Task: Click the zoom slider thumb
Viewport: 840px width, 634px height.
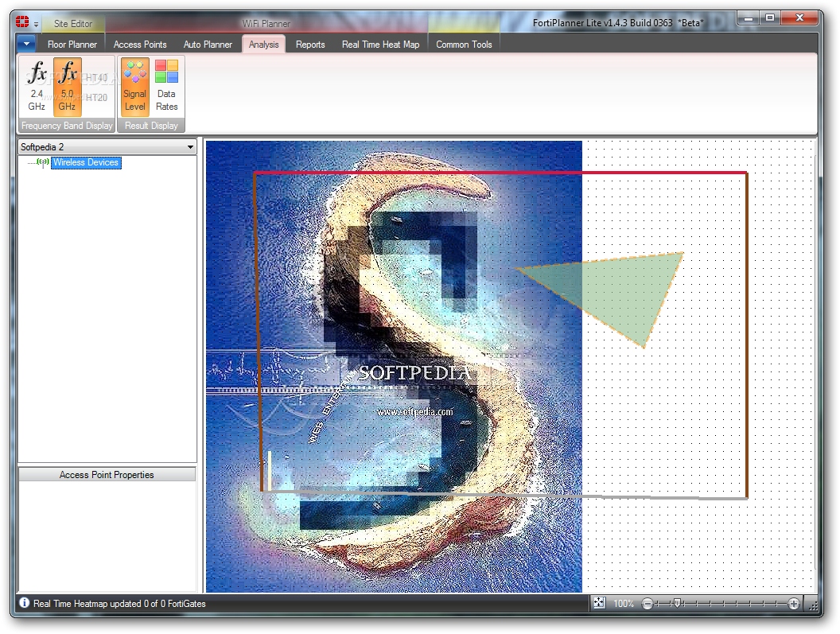Action: (x=677, y=604)
